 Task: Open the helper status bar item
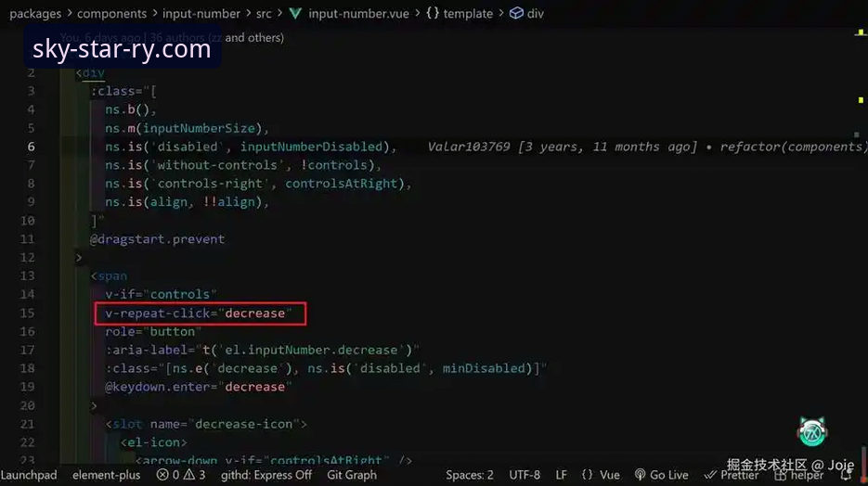click(x=799, y=475)
